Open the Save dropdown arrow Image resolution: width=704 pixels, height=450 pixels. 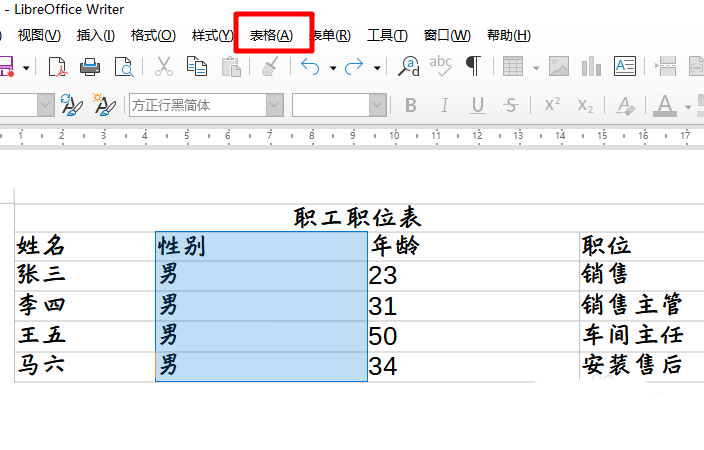pos(26,68)
